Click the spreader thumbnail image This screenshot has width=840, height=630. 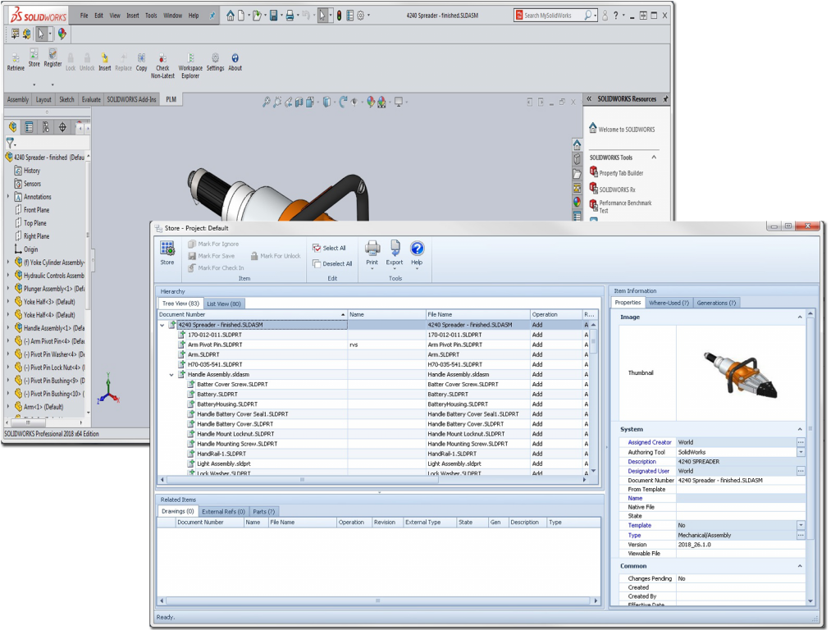740,373
